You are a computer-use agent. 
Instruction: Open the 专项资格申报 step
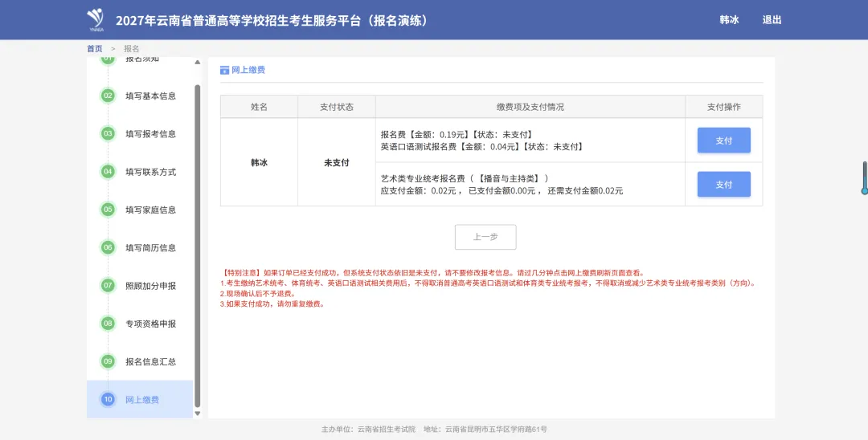150,324
